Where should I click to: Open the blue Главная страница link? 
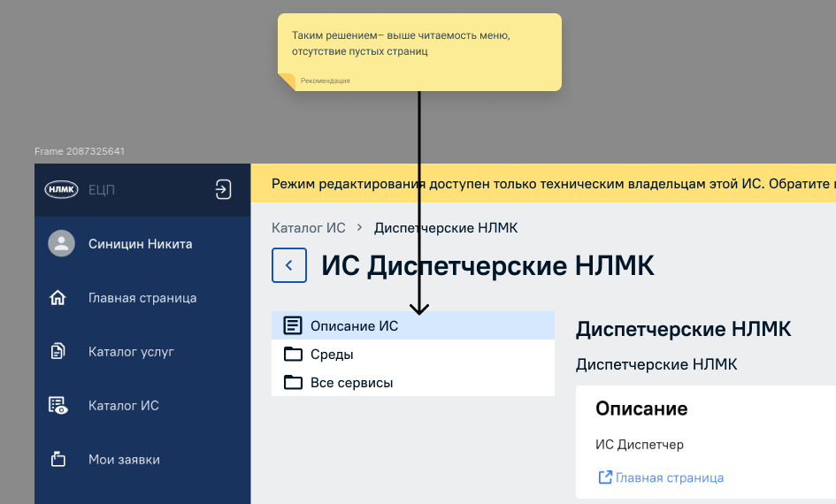pos(670,477)
